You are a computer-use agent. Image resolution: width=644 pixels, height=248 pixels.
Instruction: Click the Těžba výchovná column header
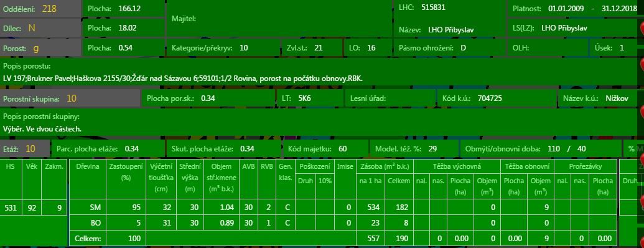[x=456, y=166]
